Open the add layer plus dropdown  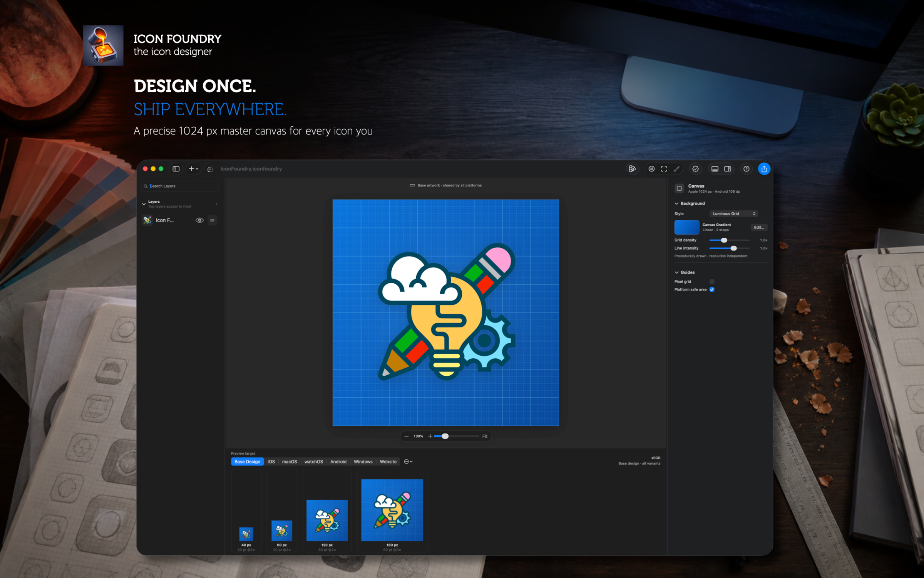(193, 169)
